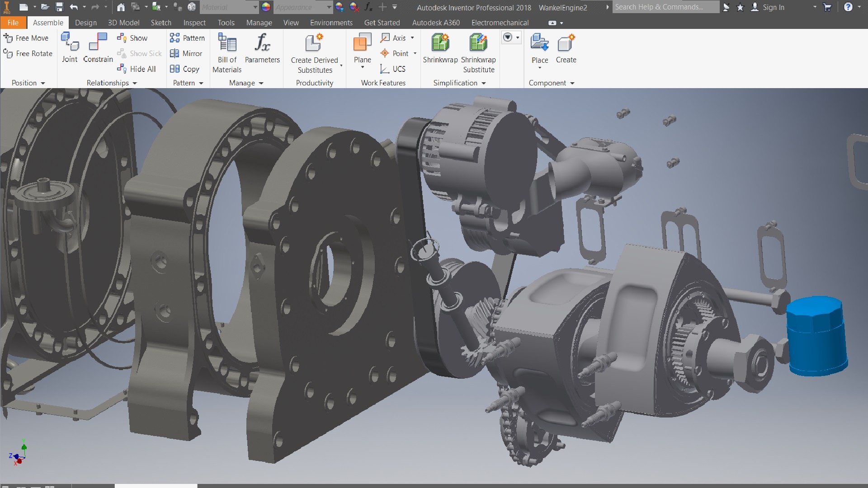868x488 pixels.
Task: Click the Place component icon
Action: point(539,43)
